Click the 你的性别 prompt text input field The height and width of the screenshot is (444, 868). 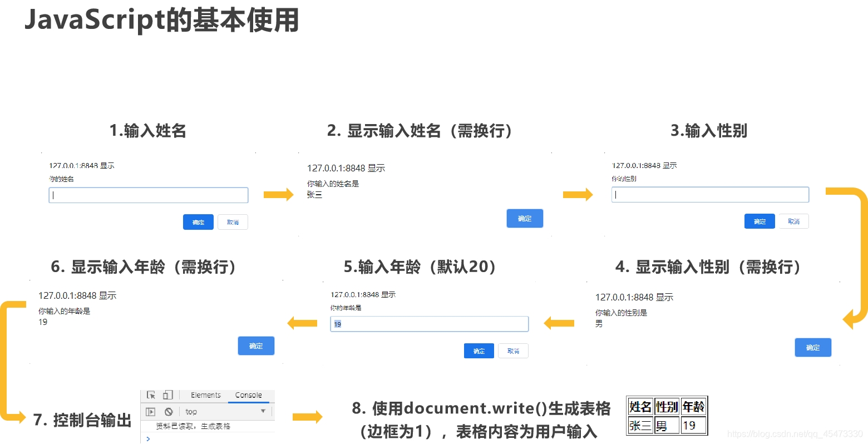pyautogui.click(x=710, y=195)
